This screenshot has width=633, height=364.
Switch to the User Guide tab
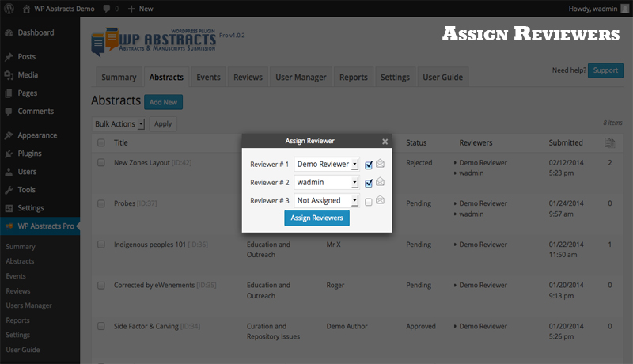(443, 77)
